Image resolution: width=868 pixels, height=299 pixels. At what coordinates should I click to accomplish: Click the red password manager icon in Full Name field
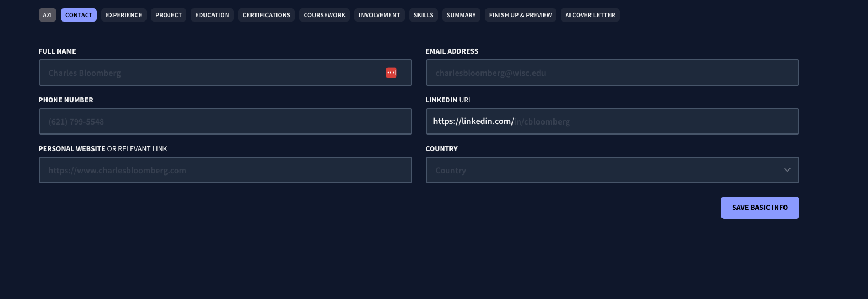pyautogui.click(x=391, y=73)
